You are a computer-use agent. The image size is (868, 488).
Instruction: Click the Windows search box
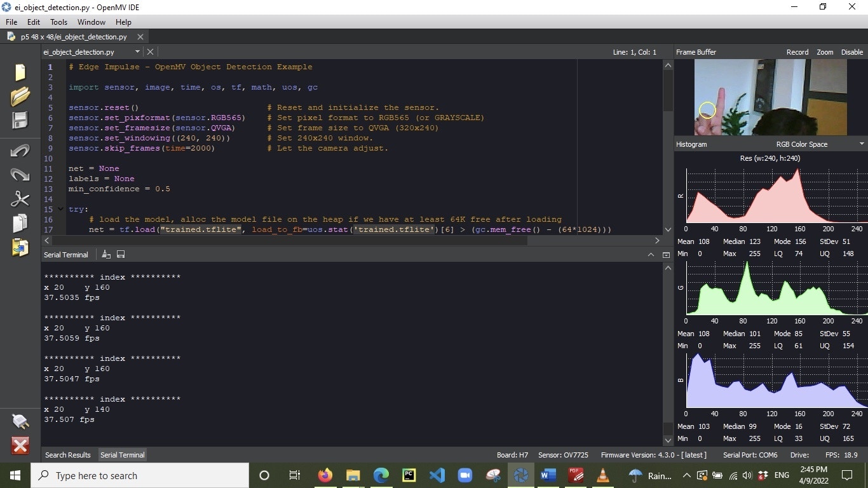coord(140,475)
